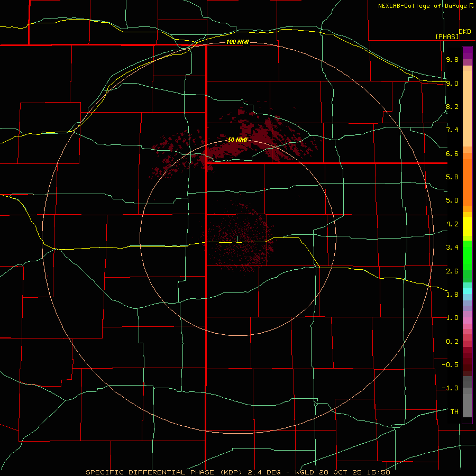Click the -1.3 scale value
This screenshot has height=476, width=476.
450,388
